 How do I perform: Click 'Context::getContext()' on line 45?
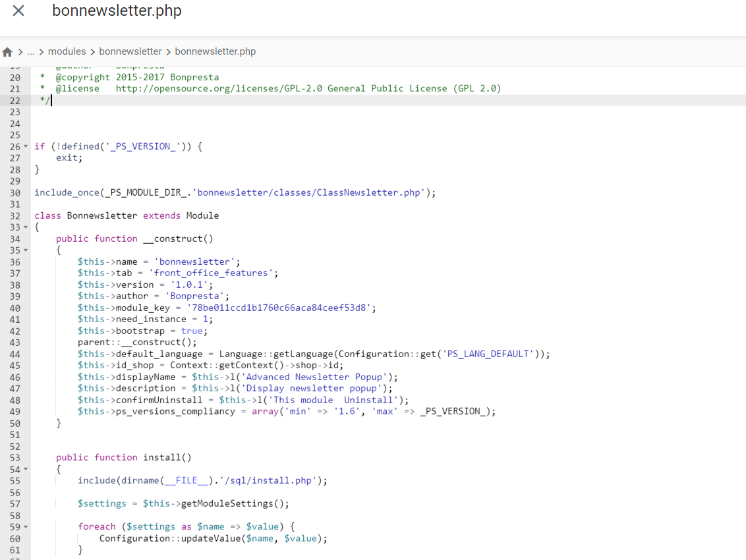tap(228, 366)
